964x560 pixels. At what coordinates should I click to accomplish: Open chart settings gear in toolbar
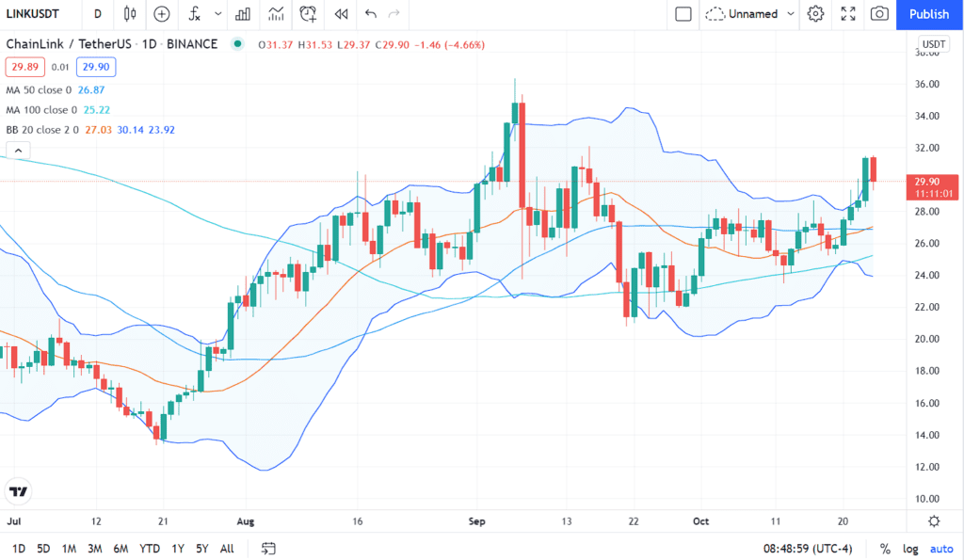point(815,13)
